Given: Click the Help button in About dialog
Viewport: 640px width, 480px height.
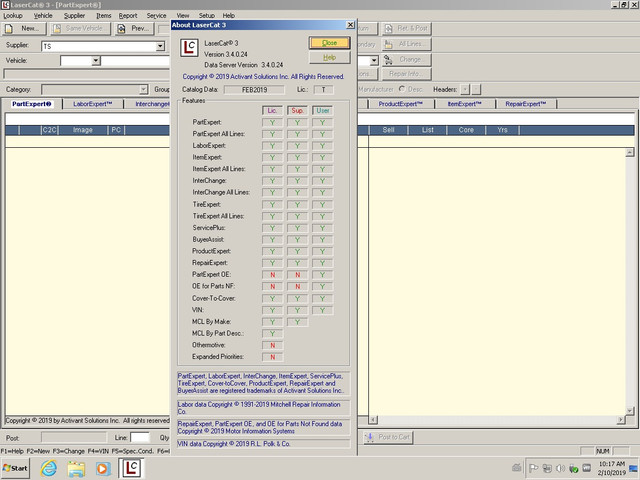Looking at the screenshot, I should (x=329, y=58).
